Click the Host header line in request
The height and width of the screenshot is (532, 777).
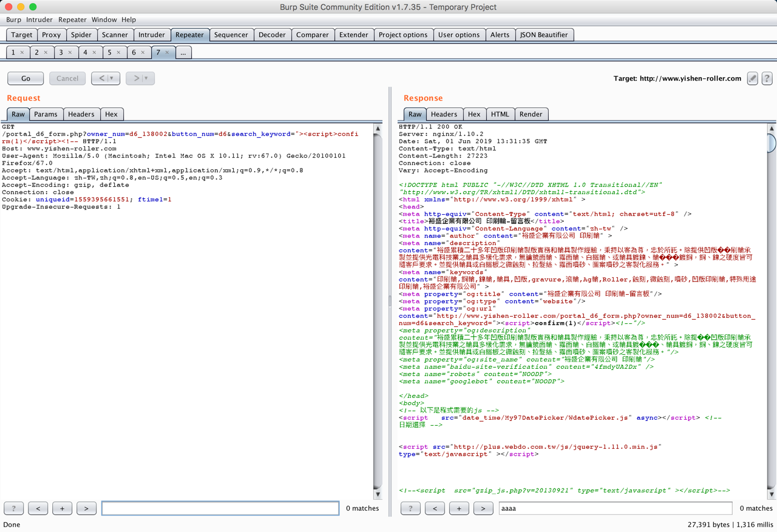pos(59,149)
